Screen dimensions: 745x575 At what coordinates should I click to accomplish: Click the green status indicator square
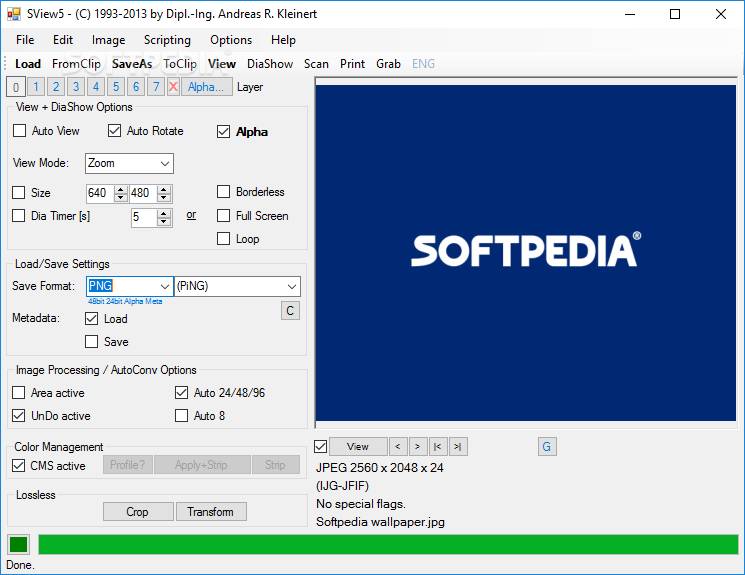(x=19, y=545)
